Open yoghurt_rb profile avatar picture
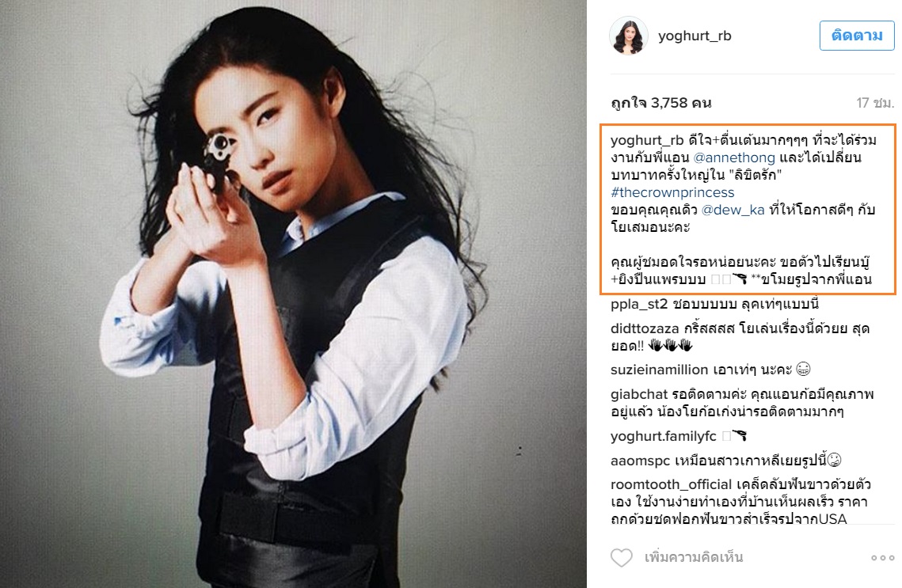This screenshot has height=588, width=902. (629, 36)
